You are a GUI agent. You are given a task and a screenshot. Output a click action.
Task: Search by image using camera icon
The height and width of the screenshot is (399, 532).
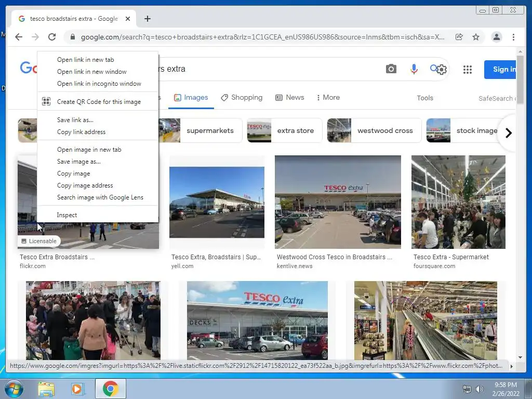391,69
